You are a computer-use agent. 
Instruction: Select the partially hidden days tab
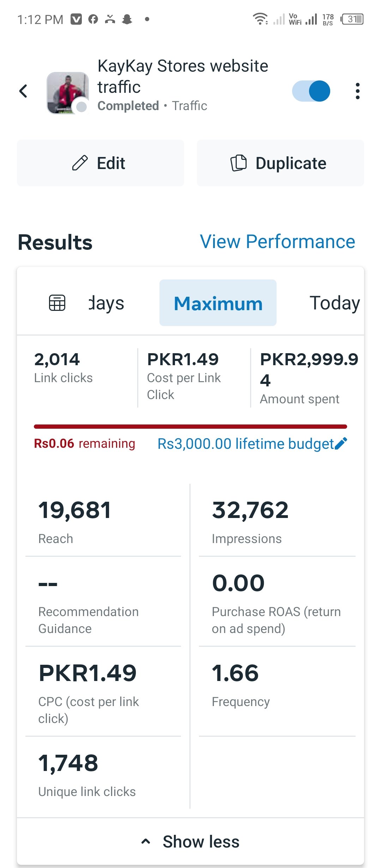click(106, 303)
